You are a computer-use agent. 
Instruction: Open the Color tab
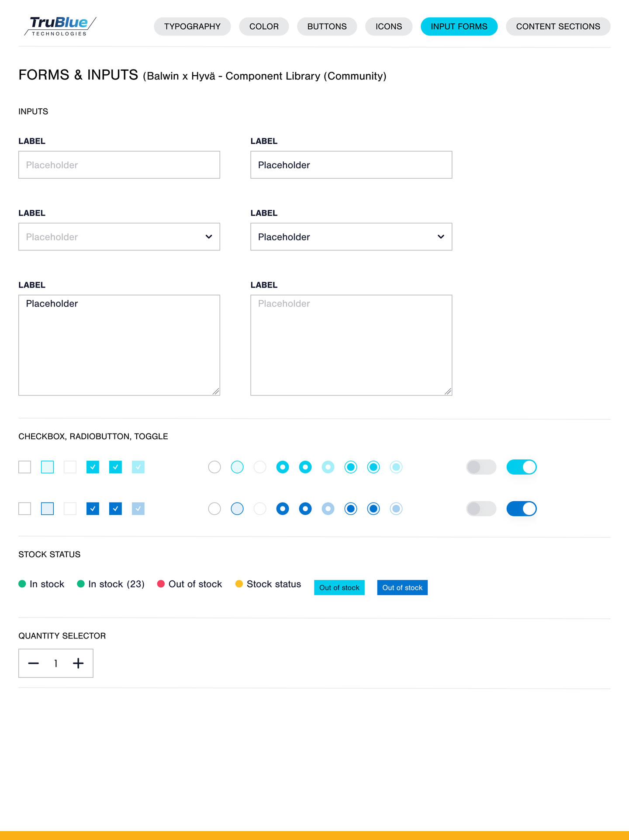264,26
